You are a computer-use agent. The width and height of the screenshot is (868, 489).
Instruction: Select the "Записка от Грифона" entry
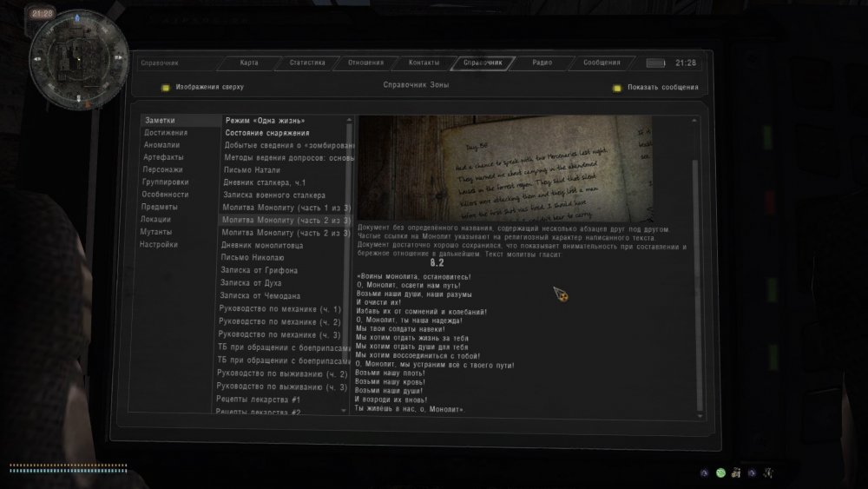pos(260,271)
